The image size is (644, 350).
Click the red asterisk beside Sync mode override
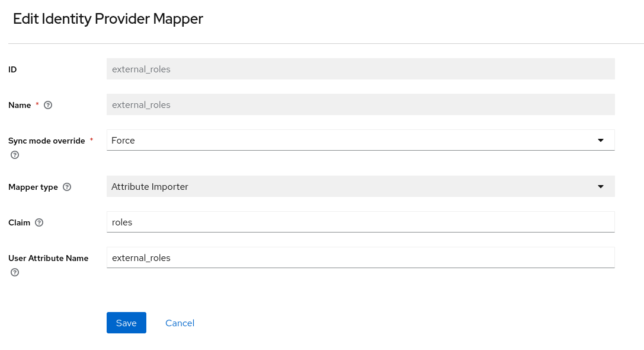(91, 141)
